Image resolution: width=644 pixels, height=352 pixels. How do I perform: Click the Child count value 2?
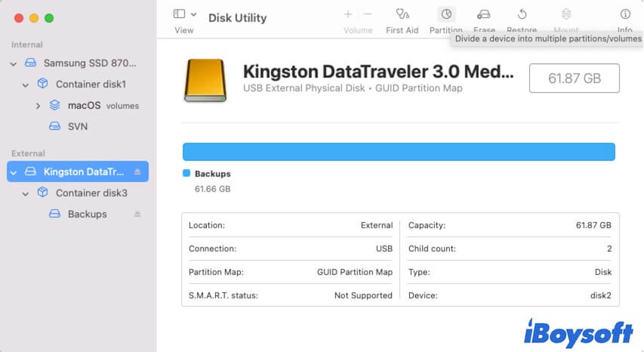click(609, 249)
